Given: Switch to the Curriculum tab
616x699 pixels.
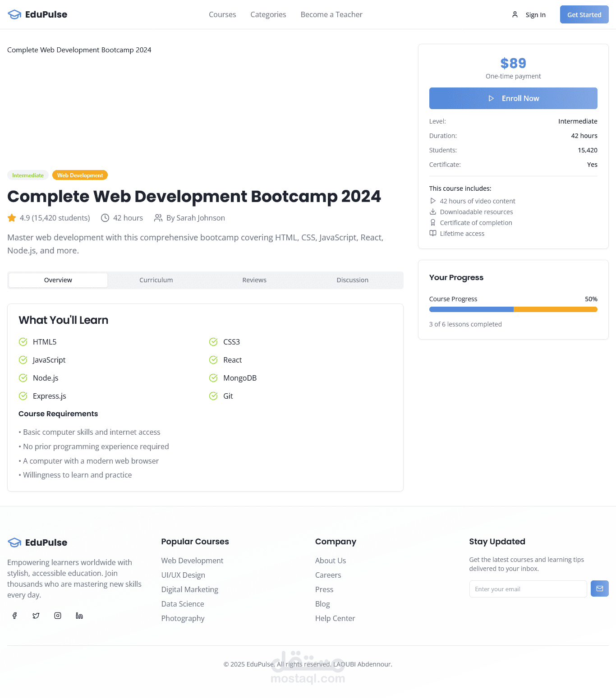Looking at the screenshot, I should pyautogui.click(x=156, y=280).
